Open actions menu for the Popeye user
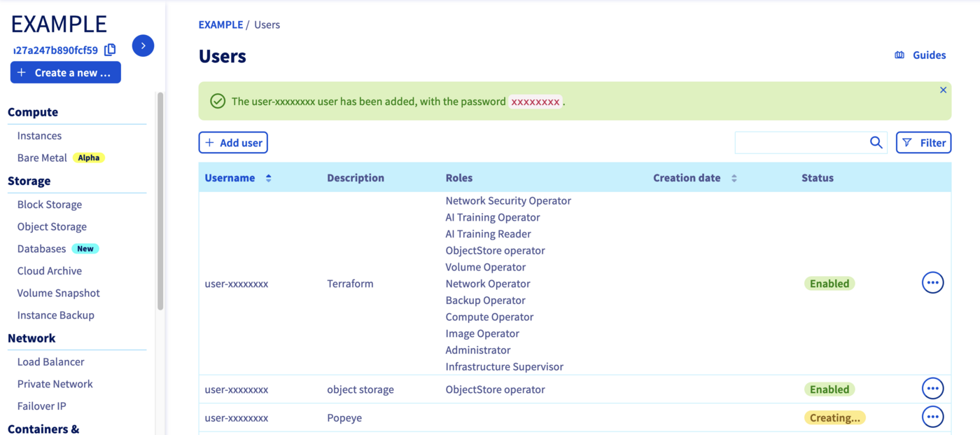The image size is (980, 435). [932, 417]
